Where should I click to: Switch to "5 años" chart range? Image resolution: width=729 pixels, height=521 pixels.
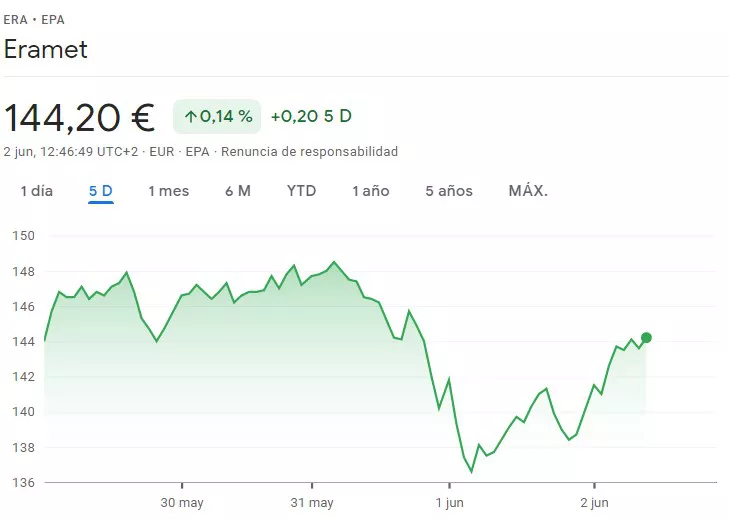(x=448, y=191)
